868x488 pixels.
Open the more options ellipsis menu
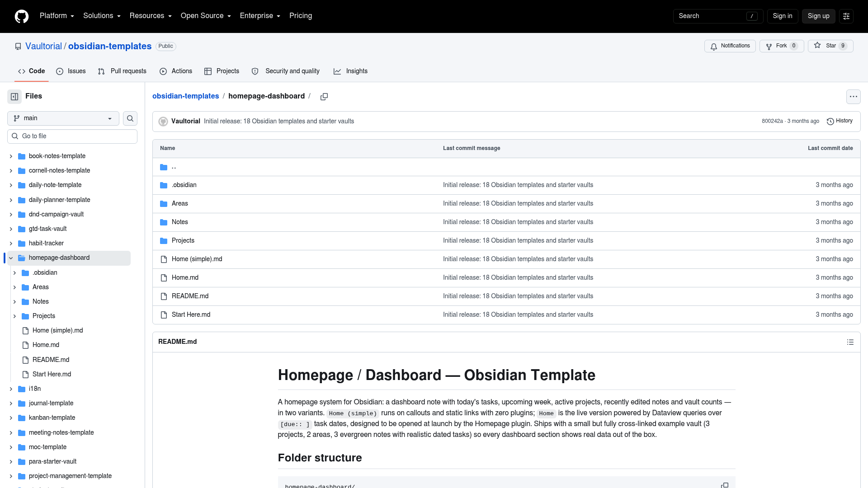click(853, 97)
